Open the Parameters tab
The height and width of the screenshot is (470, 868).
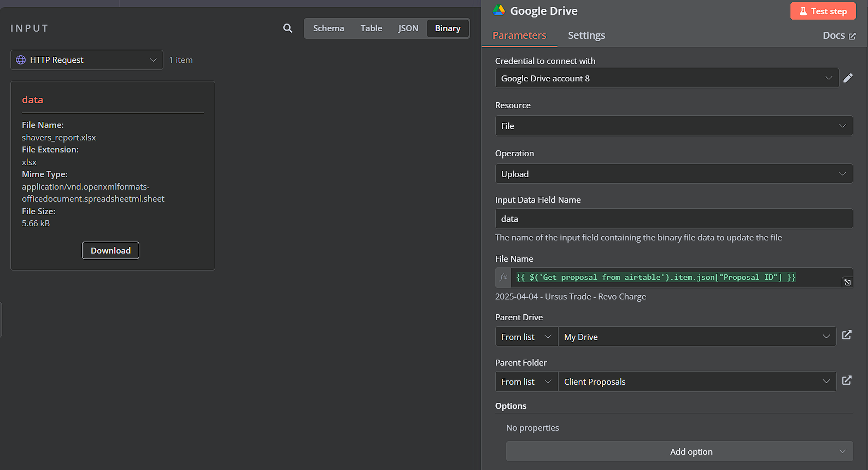[x=519, y=36]
